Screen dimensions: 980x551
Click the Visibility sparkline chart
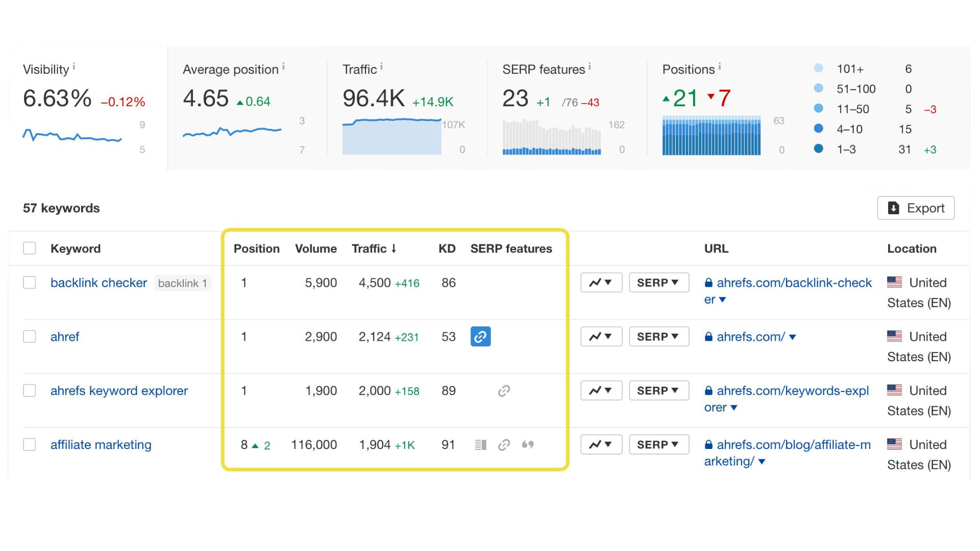[72, 135]
